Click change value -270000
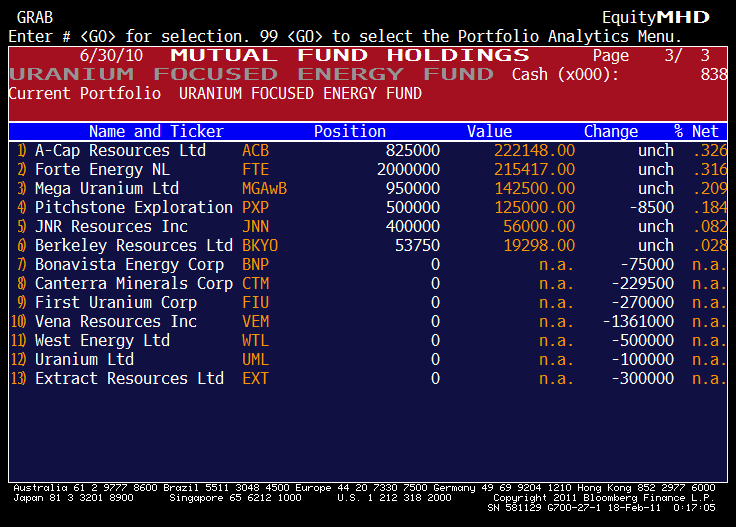This screenshot has height=527, width=736. tap(643, 303)
